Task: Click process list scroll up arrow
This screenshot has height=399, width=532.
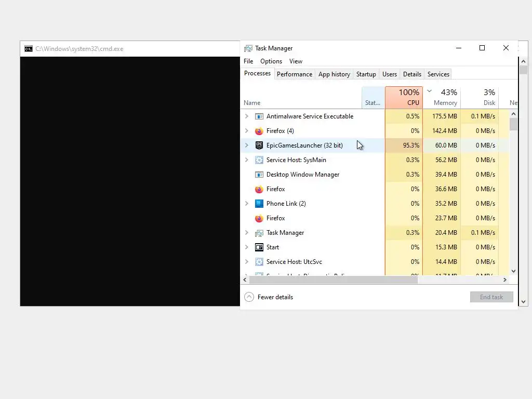Action: 513,114
